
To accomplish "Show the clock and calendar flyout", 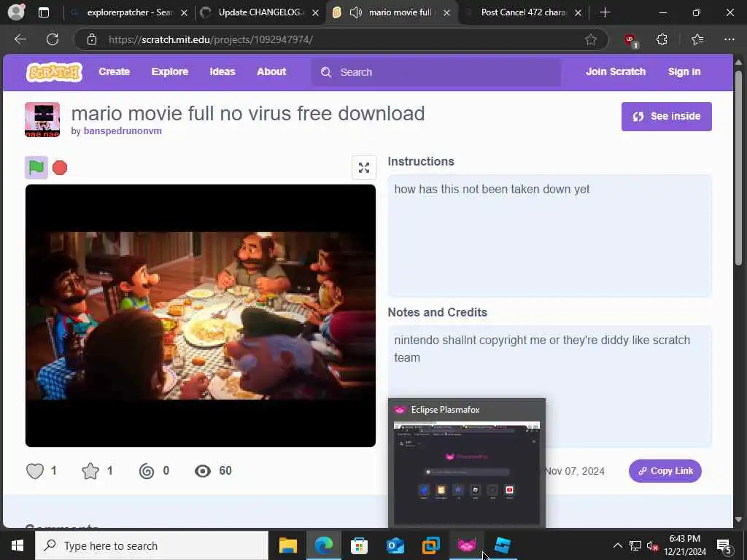I will click(x=685, y=545).
